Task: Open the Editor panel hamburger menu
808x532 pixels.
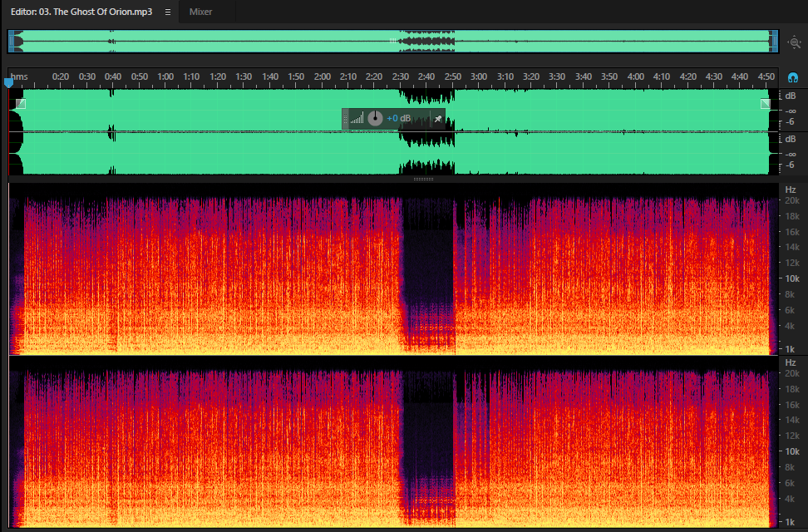Action: point(167,12)
